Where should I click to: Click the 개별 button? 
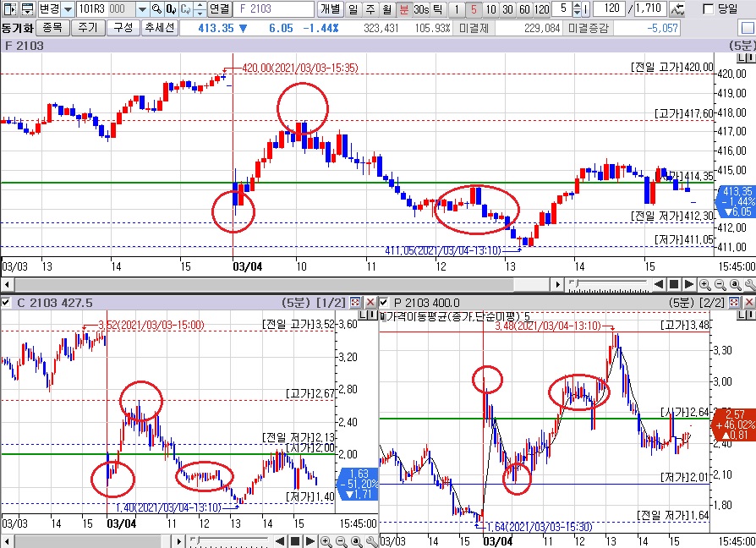pyautogui.click(x=331, y=8)
